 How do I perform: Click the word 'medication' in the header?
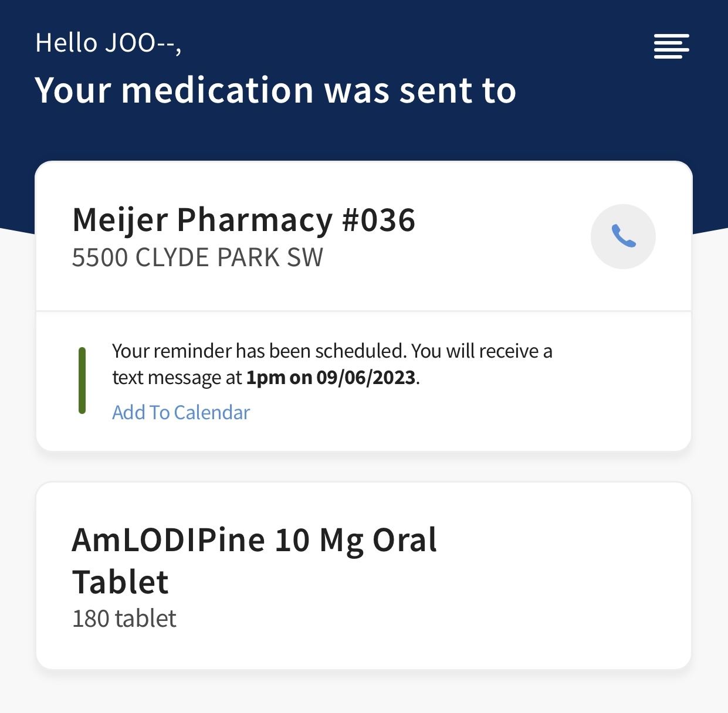click(218, 90)
